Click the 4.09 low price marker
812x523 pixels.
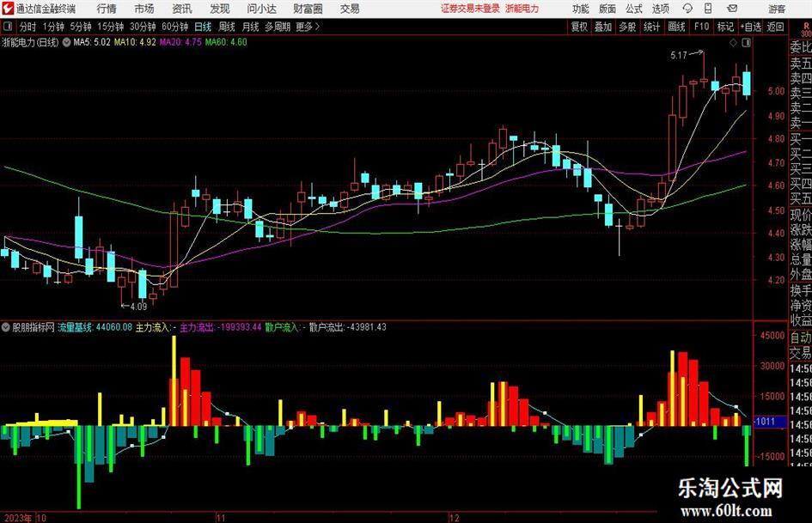tap(139, 307)
